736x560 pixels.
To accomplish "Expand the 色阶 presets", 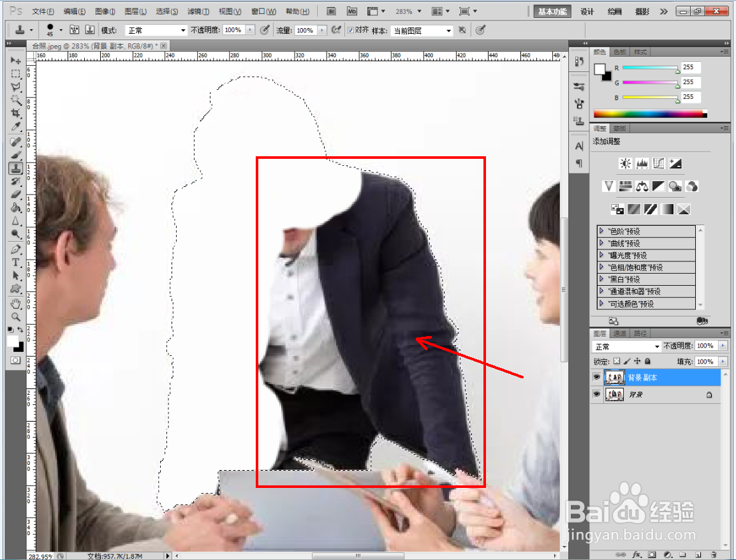I will tap(601, 231).
